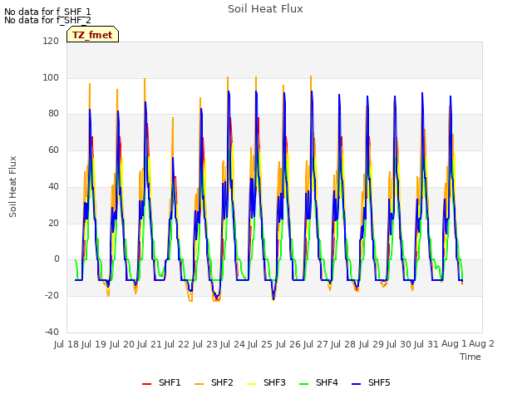Click the 80 y-axis tick label

pyautogui.click(x=53, y=114)
